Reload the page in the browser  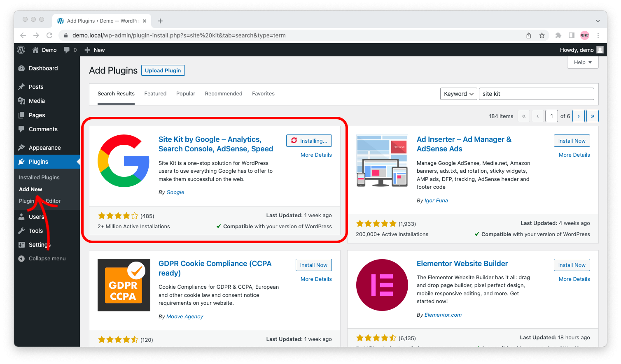pos(49,35)
